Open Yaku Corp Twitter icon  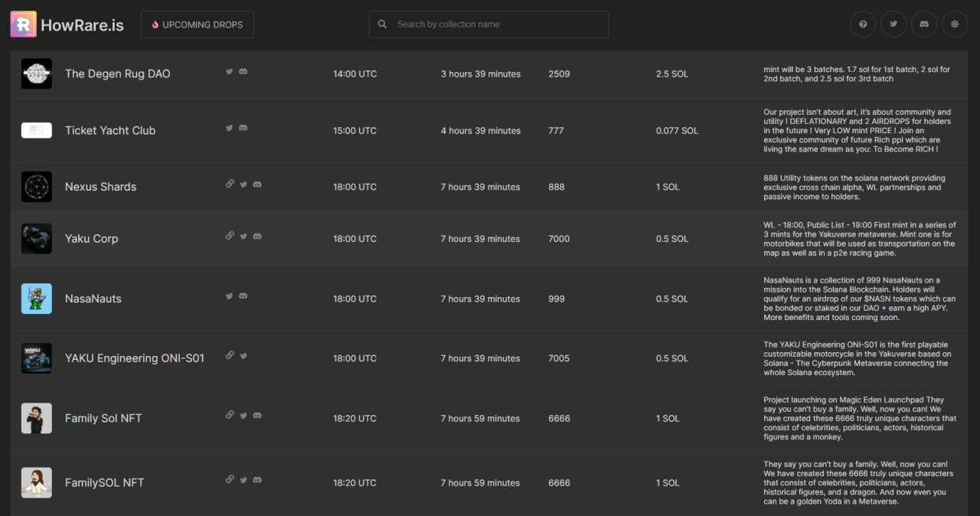coord(243,236)
